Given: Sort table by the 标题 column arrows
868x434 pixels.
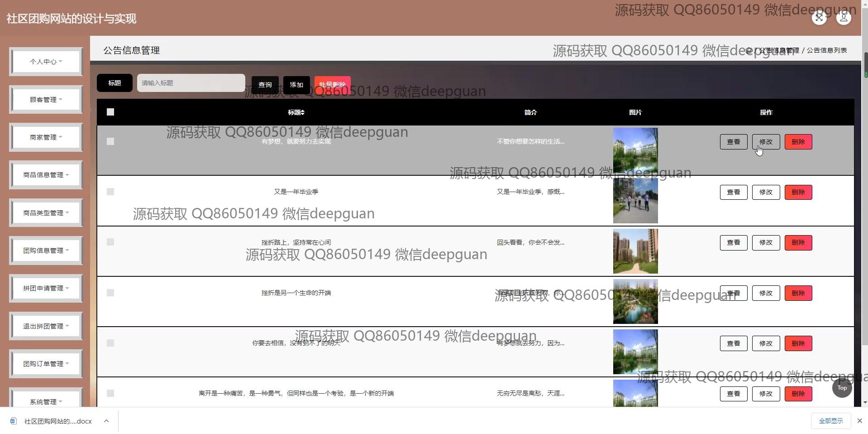Looking at the screenshot, I should point(303,112).
